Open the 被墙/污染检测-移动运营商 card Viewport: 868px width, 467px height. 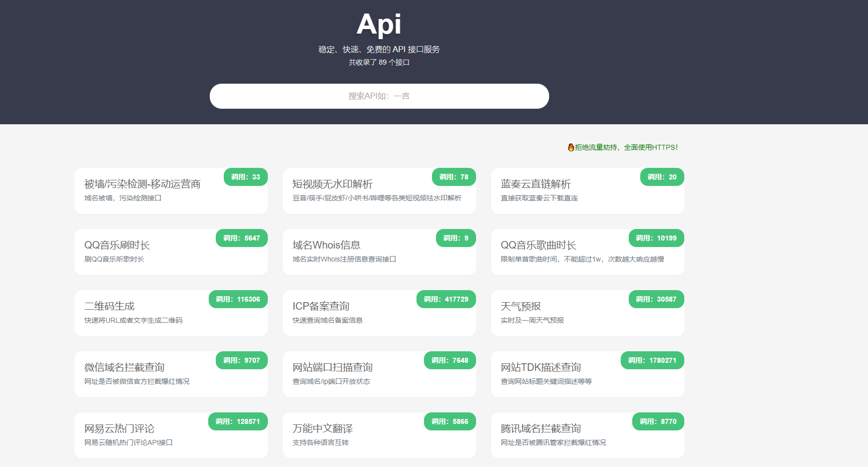[171, 191]
